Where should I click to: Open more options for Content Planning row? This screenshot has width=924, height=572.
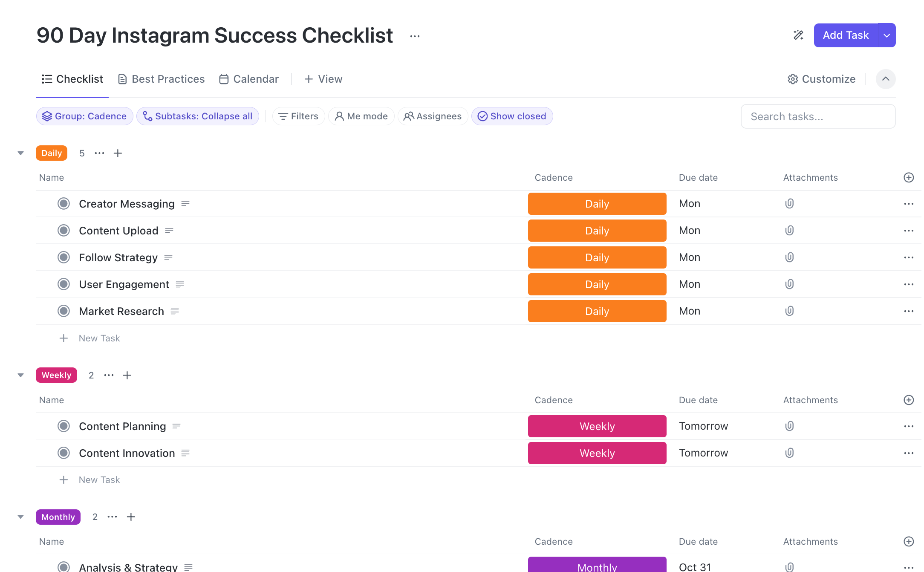(909, 426)
